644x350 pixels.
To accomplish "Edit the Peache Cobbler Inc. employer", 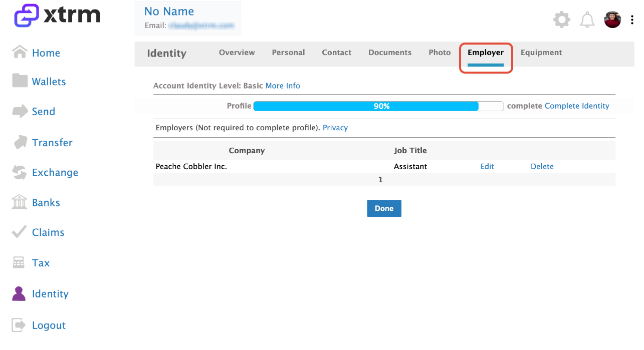I will [x=487, y=167].
